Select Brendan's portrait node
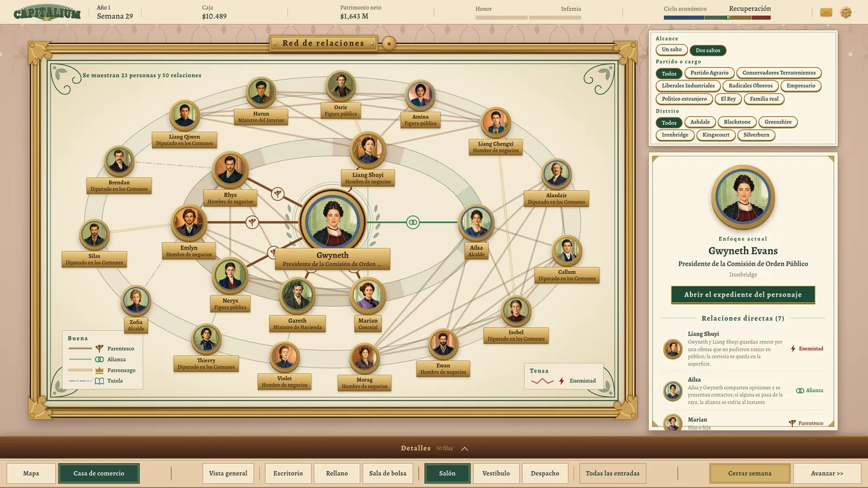This screenshot has width=868, height=488. click(119, 161)
